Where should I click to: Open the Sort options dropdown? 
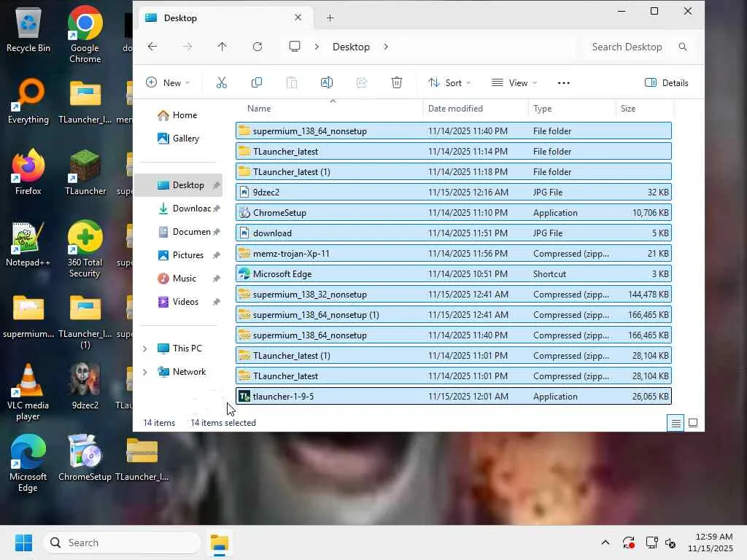[x=449, y=83]
